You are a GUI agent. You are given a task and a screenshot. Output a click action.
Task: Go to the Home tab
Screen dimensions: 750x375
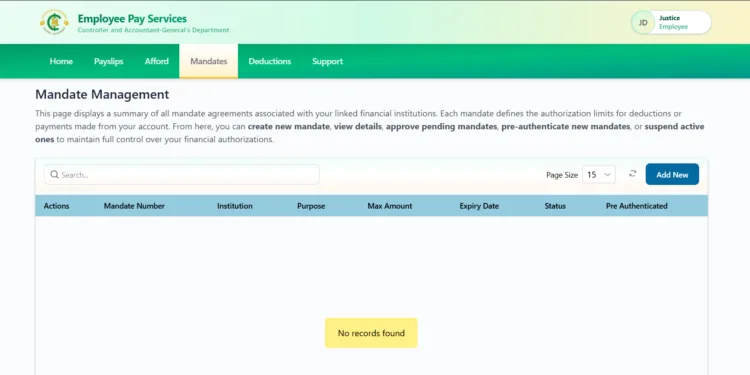click(61, 61)
